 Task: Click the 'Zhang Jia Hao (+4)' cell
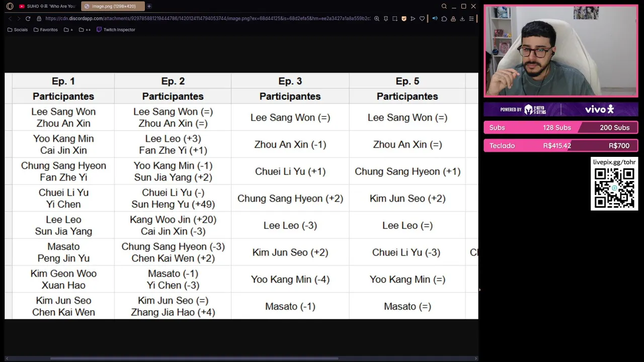[173, 312]
